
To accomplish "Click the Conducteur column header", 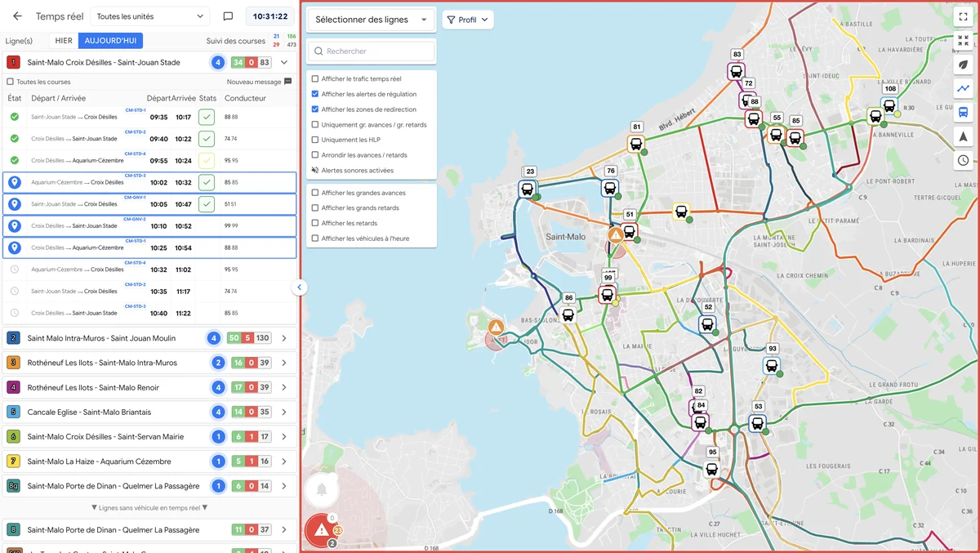I will (245, 98).
